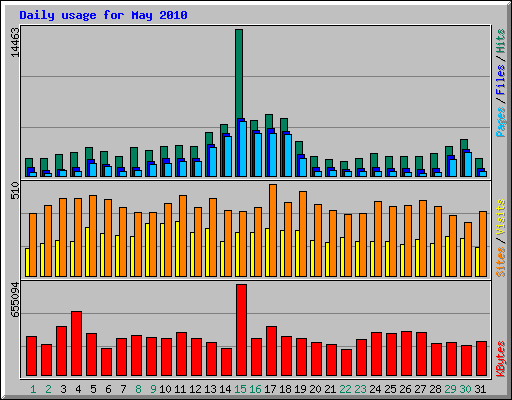Click day 11 on the x-axis
This screenshot has width=512, height=400.
point(180,389)
